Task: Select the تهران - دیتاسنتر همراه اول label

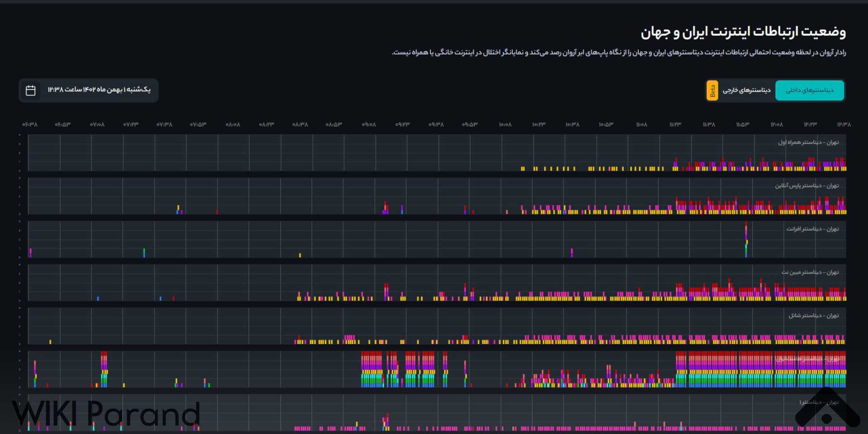Action: [808, 142]
